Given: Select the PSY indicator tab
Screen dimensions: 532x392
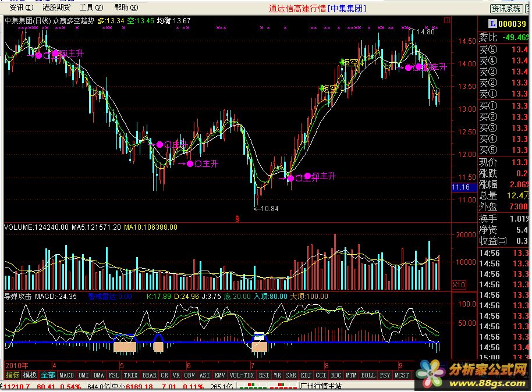Looking at the screenshot, I should [x=385, y=375].
